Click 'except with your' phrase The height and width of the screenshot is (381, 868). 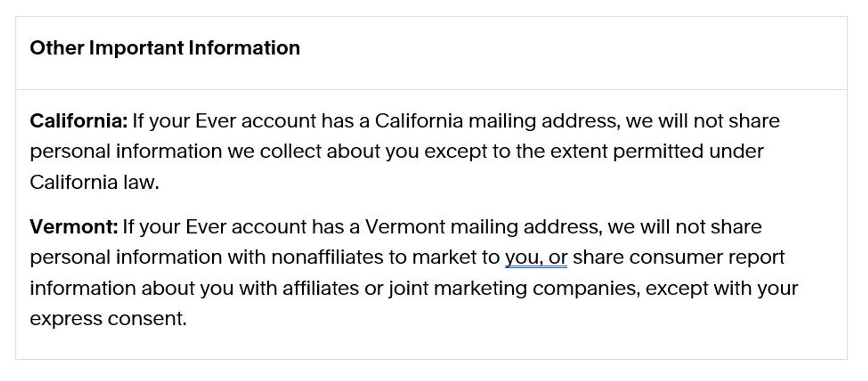click(722, 289)
